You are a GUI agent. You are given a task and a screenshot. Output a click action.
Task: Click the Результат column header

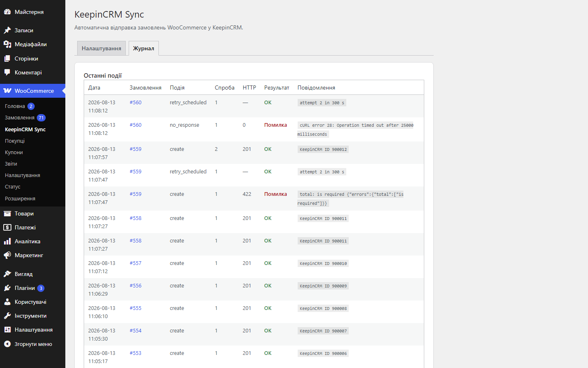click(x=276, y=88)
